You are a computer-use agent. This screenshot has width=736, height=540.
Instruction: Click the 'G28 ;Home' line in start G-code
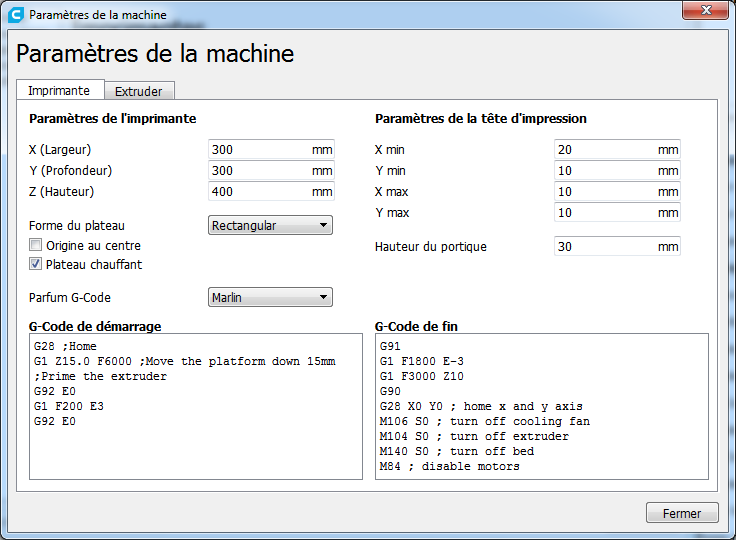pyautogui.click(x=65, y=346)
